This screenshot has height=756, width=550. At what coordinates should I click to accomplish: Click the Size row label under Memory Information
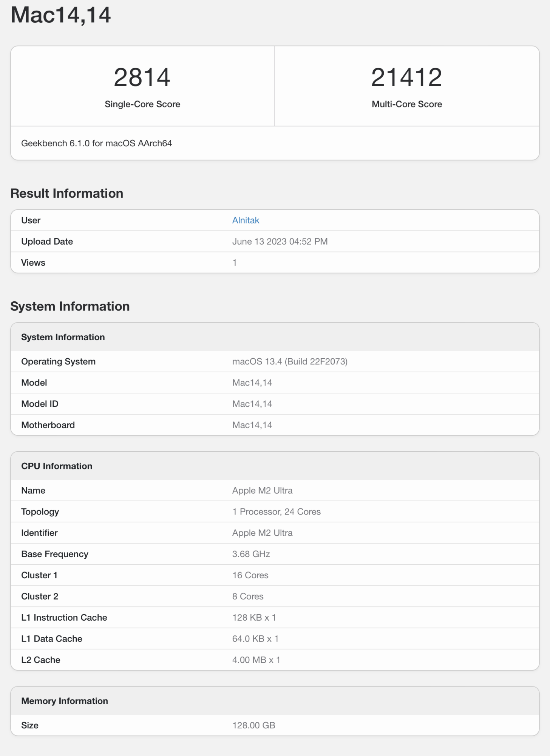coord(30,725)
